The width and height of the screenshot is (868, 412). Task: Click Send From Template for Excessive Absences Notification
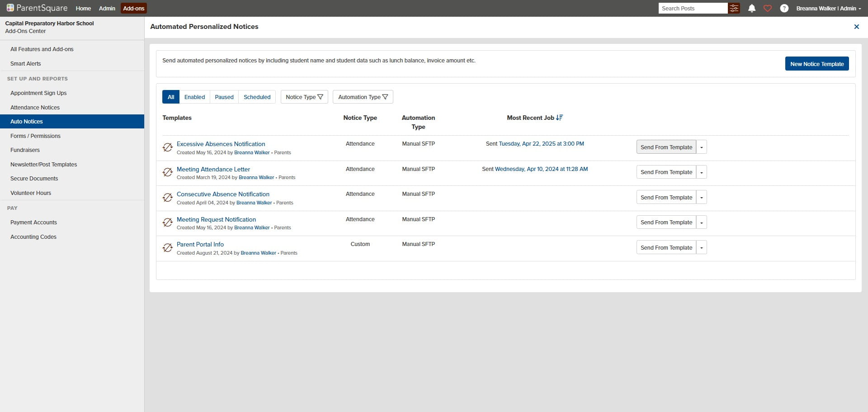coord(666,147)
